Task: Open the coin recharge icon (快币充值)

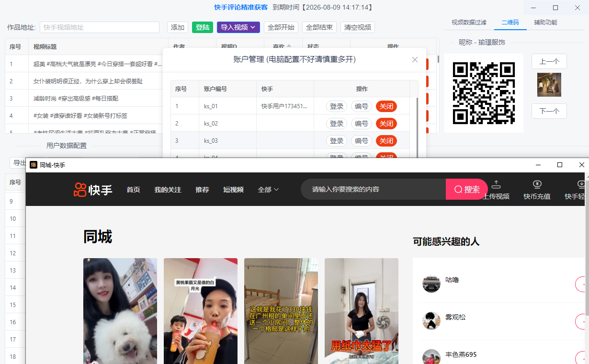Action: (537, 184)
